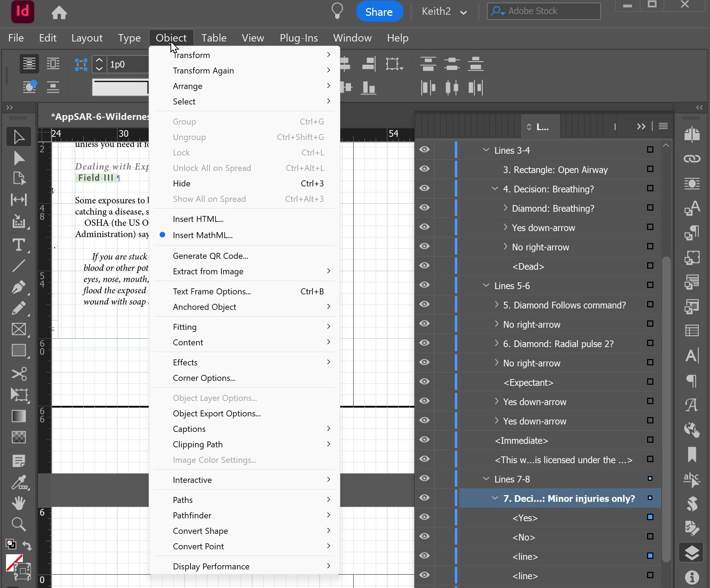Select the Pen tool
The width and height of the screenshot is (710, 588).
tap(18, 287)
